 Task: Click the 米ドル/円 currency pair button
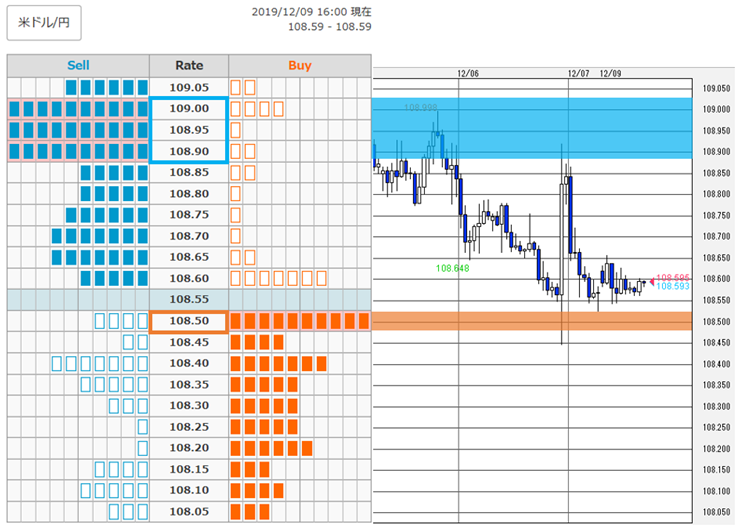tap(44, 23)
